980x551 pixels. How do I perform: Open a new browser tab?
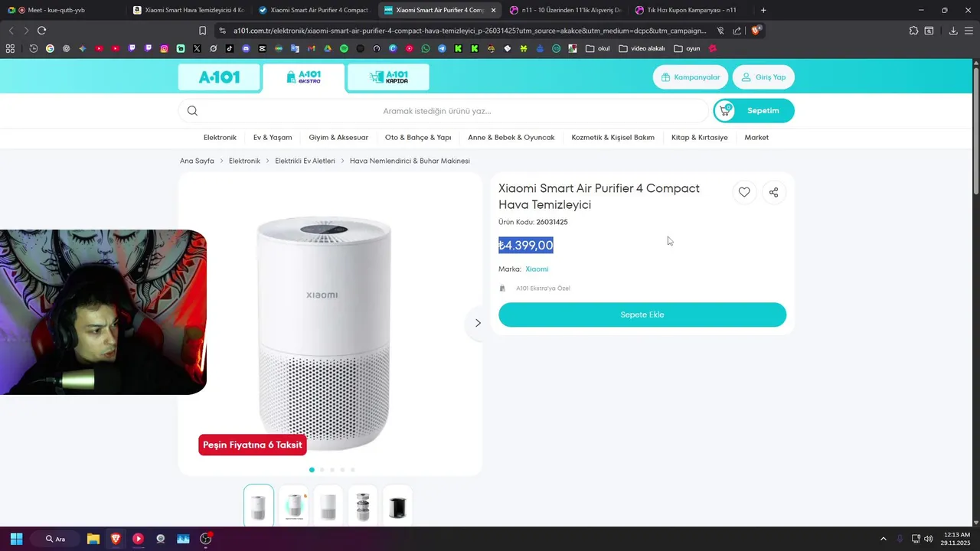coord(763,10)
